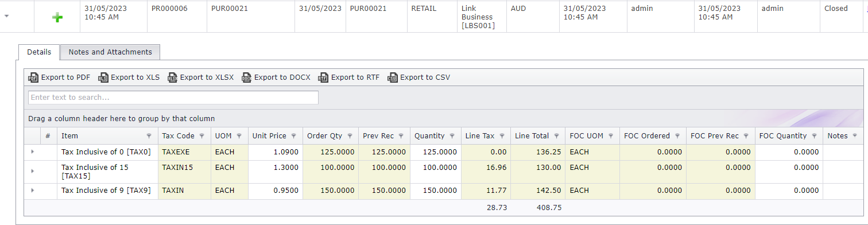Expand the Tax Inclusive of 15 [TAX15] row
Image resolution: width=868 pixels, height=225 pixels.
(32, 171)
